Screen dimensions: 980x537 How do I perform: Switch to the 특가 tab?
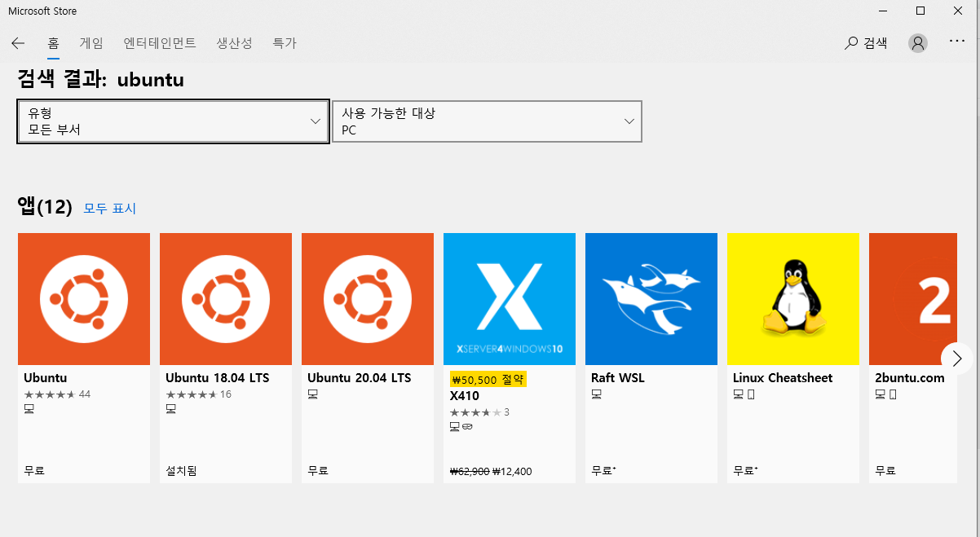[285, 43]
